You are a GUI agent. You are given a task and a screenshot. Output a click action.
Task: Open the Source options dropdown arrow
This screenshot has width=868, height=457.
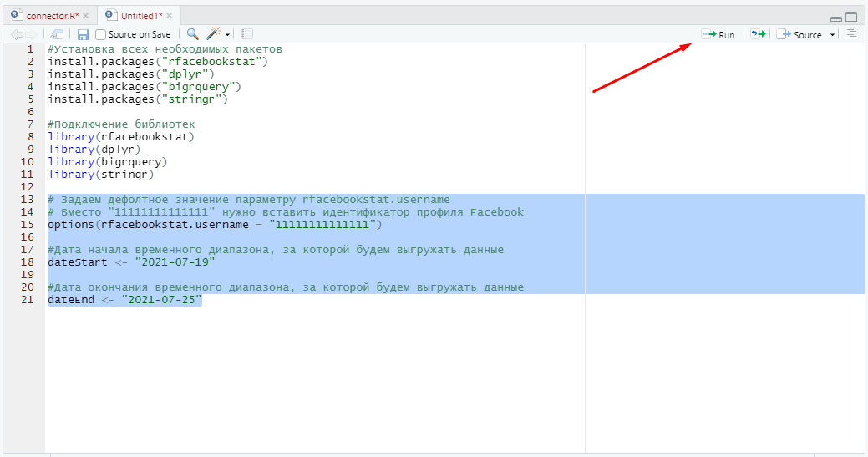[832, 35]
